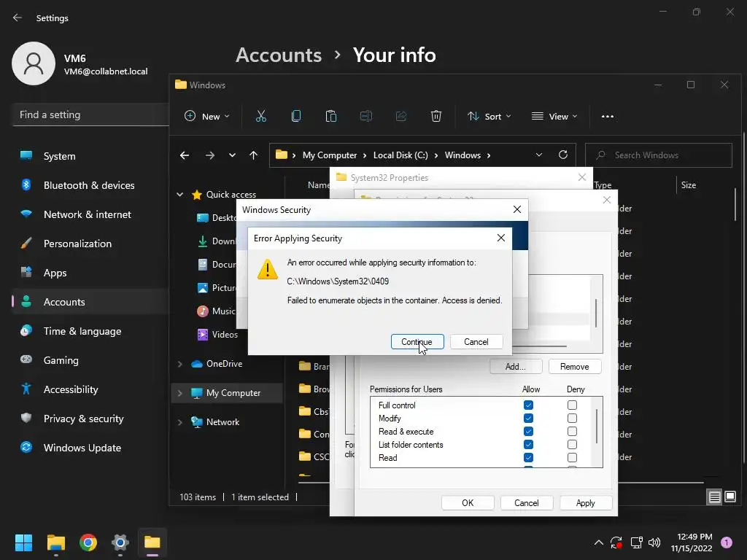The width and height of the screenshot is (747, 560).
Task: Toggle Deny for Modify permission
Action: (x=572, y=418)
